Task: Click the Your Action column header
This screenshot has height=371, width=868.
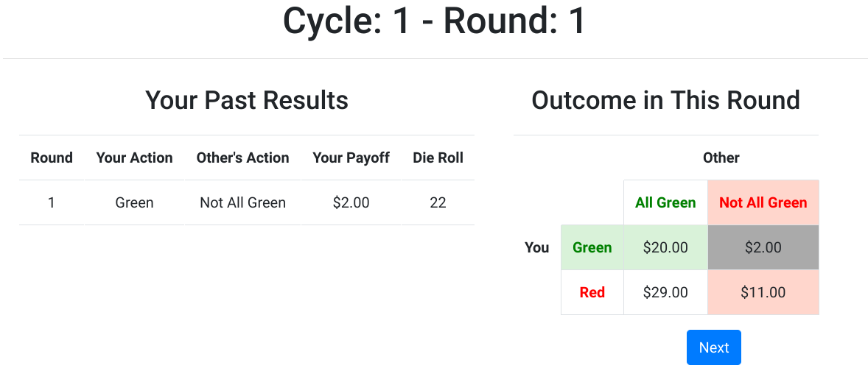Action: click(x=134, y=158)
